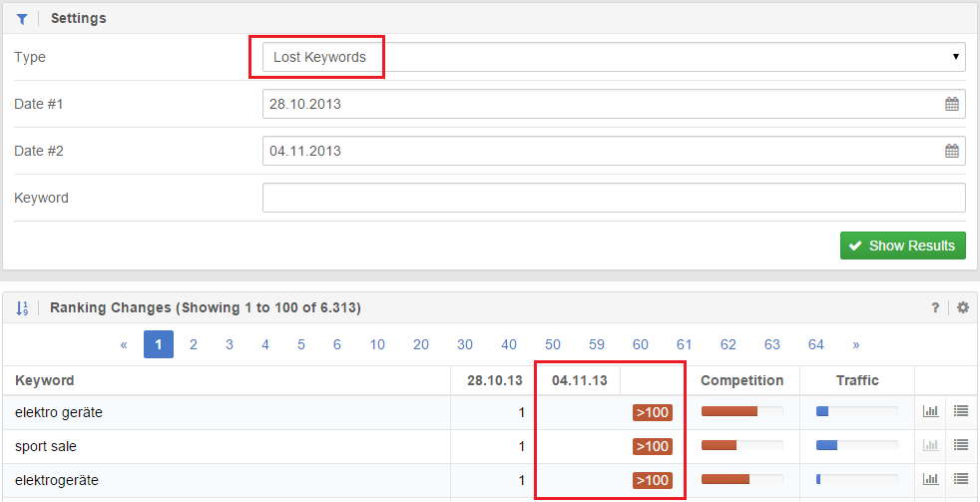
Task: Jump to pagination page 63
Action: click(x=771, y=344)
